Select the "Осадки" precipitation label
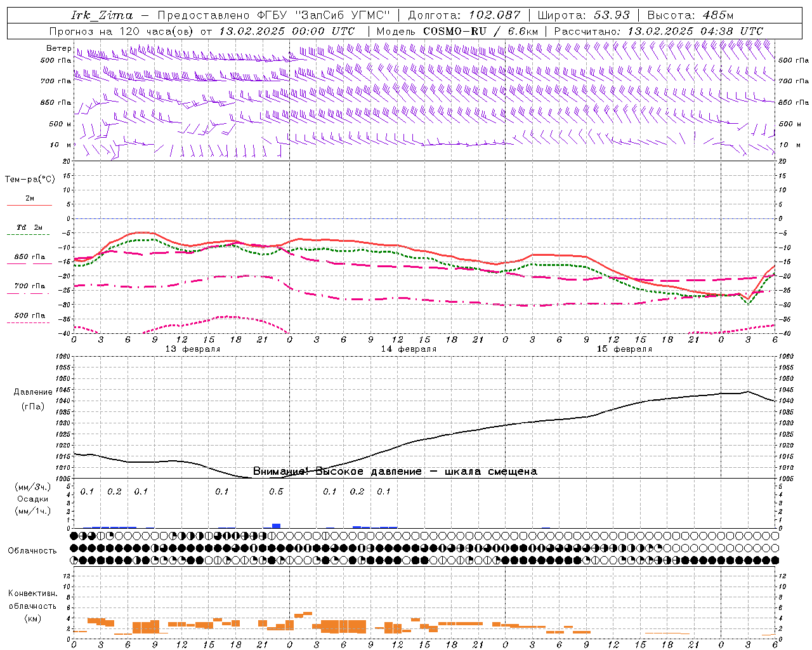The height and width of the screenshot is (650, 812). pos(33,499)
